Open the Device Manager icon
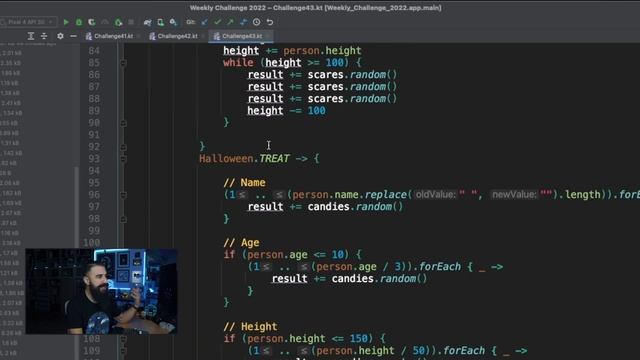 (160, 22)
